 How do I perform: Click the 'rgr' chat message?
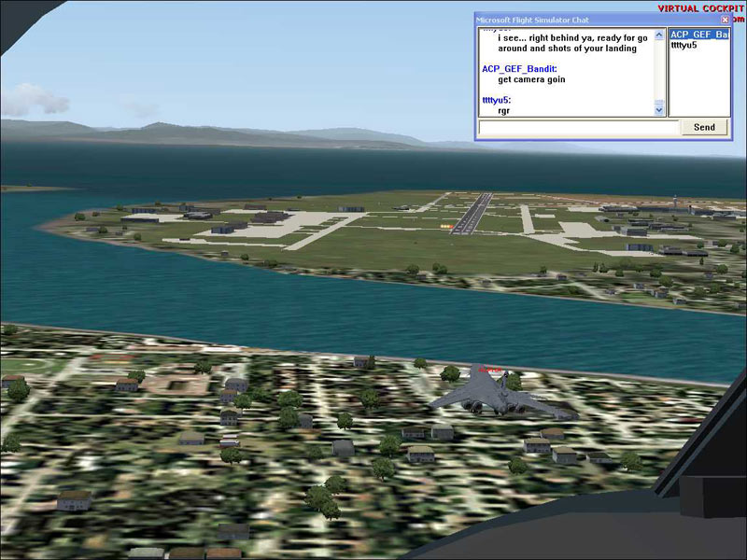[x=503, y=110]
